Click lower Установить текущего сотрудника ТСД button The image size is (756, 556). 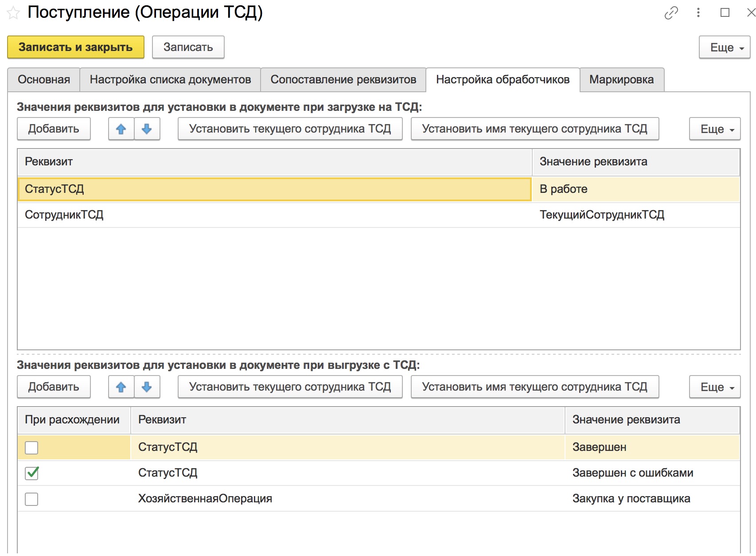(290, 387)
